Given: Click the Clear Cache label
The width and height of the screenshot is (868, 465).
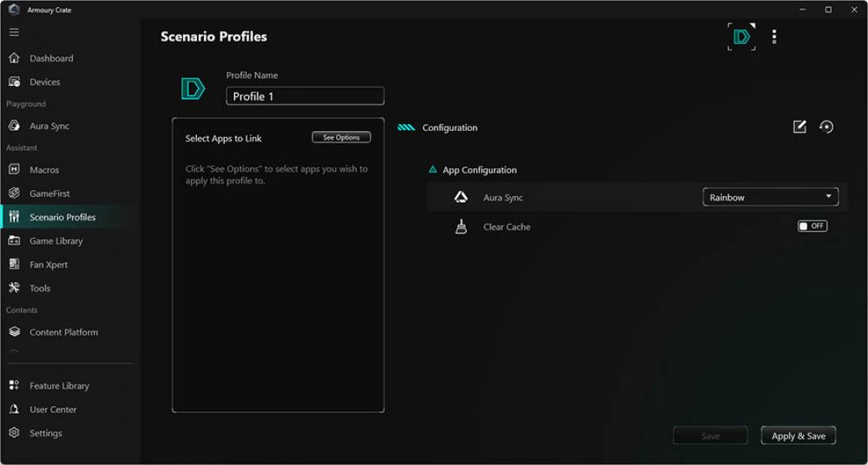Looking at the screenshot, I should (507, 227).
